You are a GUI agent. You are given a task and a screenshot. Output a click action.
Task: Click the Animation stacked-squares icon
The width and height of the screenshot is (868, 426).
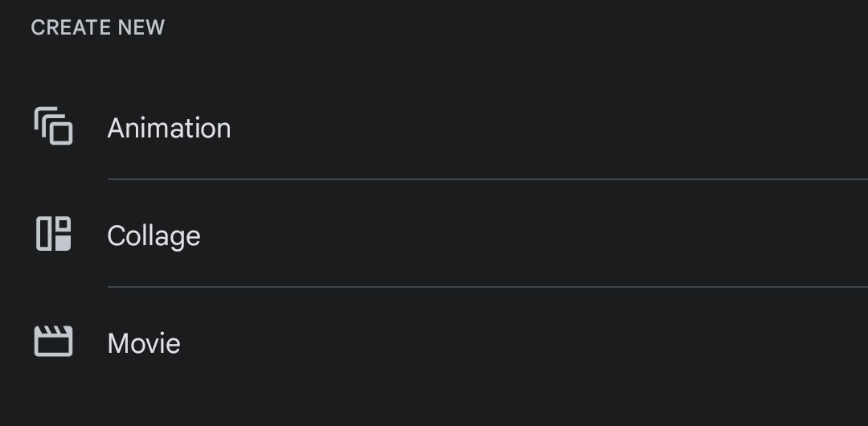point(54,127)
